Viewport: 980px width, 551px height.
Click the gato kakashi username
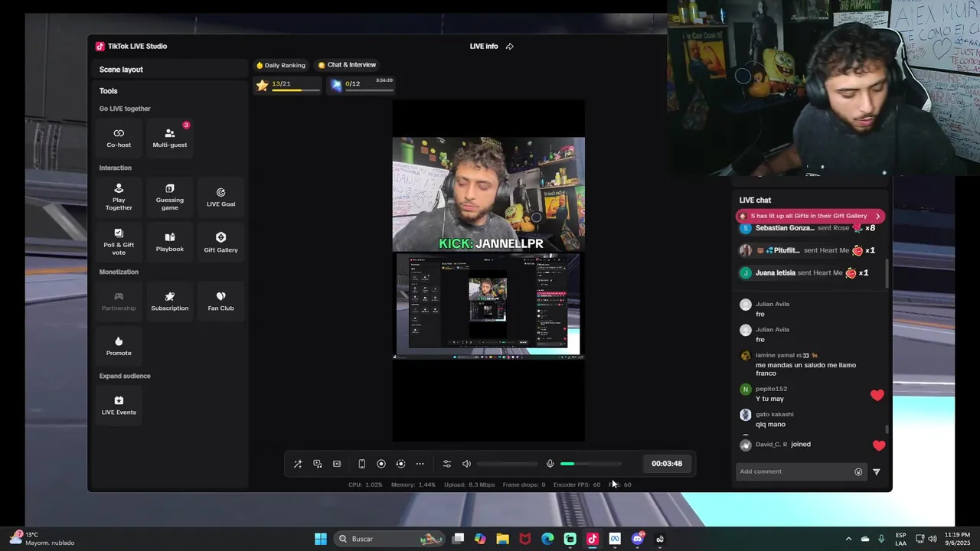(775, 415)
